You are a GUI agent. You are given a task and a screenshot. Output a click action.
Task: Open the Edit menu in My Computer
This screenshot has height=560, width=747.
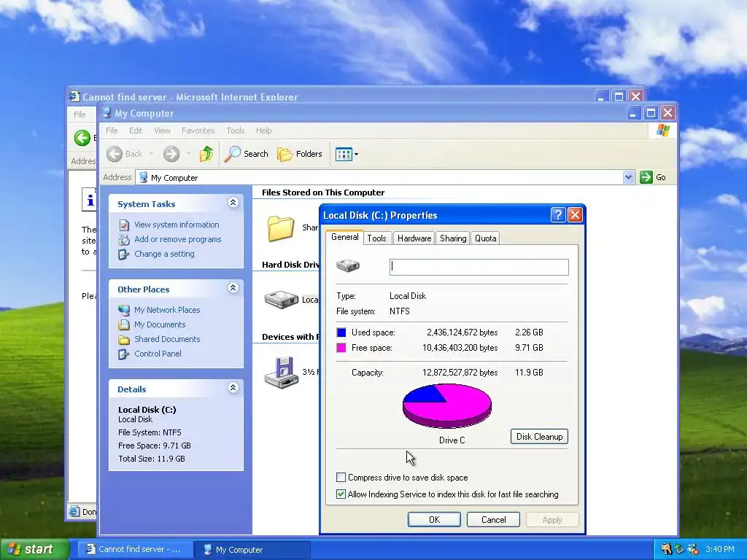tap(135, 131)
